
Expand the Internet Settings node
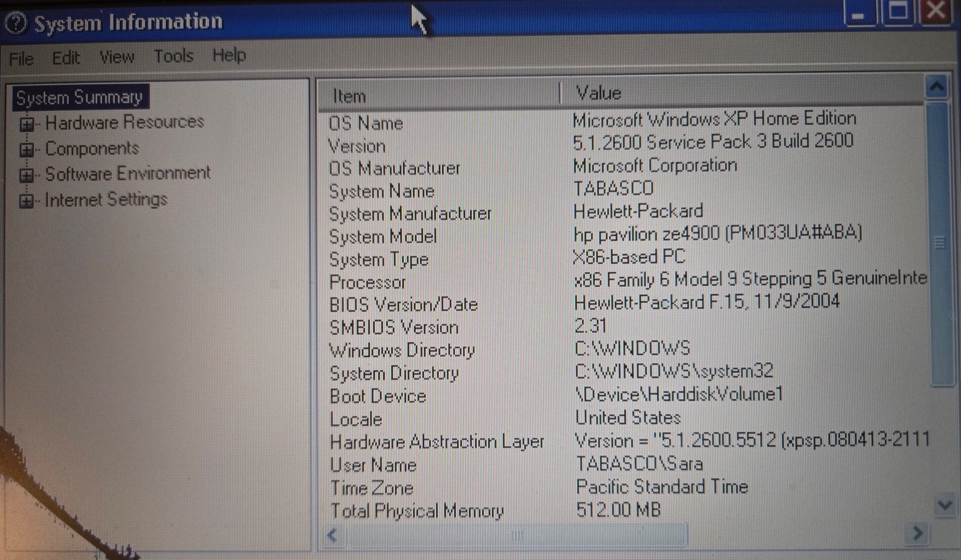point(26,201)
